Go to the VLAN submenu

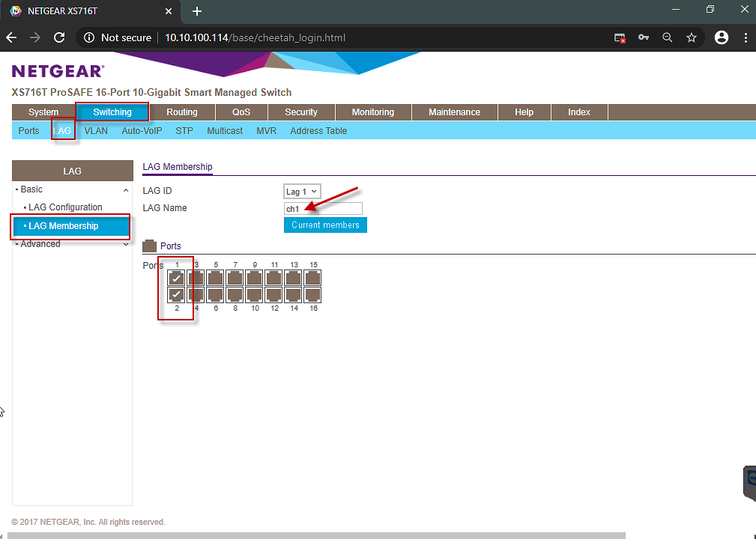(x=96, y=131)
